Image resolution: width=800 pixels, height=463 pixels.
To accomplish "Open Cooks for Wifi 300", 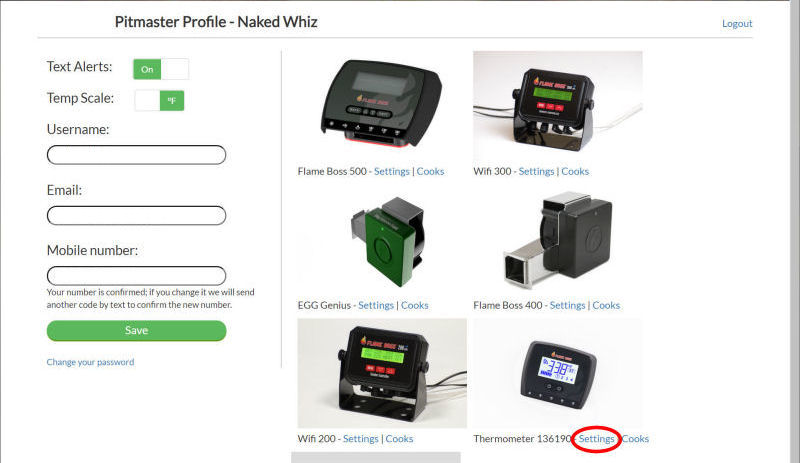I will point(575,172).
